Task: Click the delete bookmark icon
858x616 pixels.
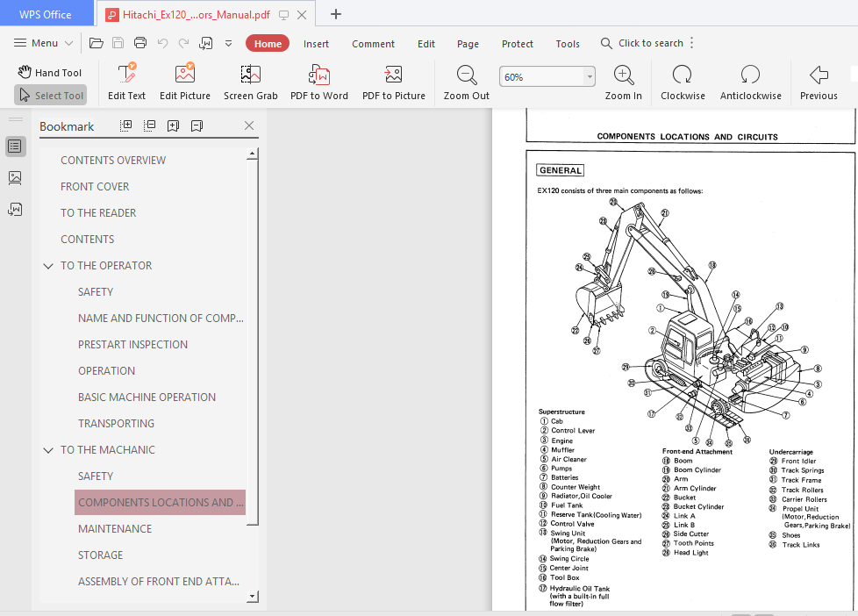Action: [x=197, y=126]
